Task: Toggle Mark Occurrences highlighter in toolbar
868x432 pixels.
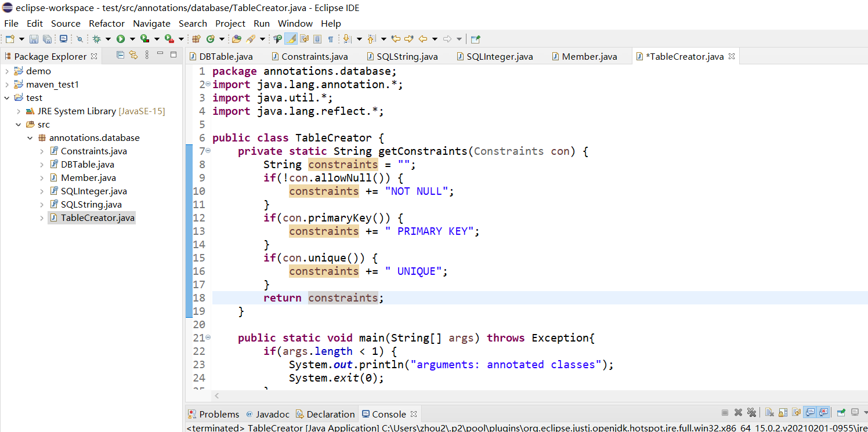Action: 291,39
